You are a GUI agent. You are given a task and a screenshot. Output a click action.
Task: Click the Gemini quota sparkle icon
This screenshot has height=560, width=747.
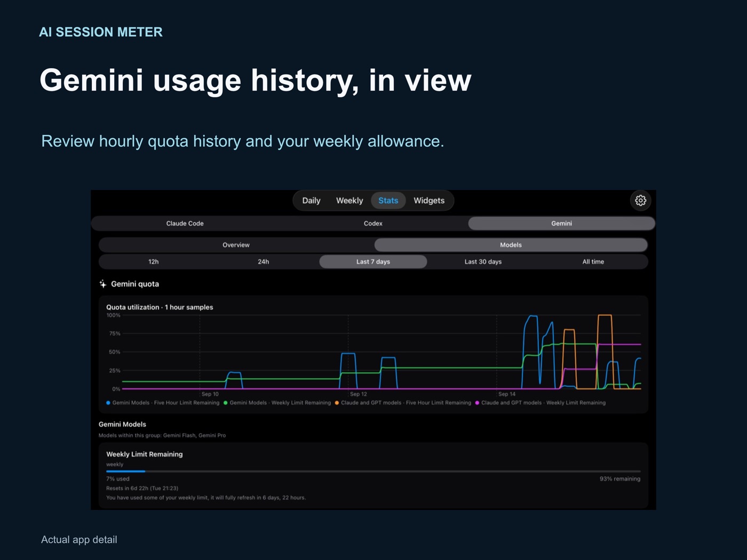click(x=103, y=284)
